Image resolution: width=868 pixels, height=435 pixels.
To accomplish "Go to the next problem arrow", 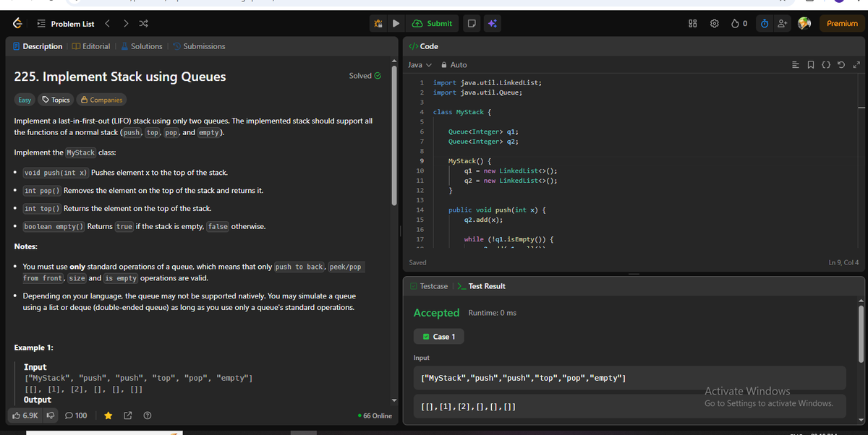I will (x=126, y=24).
